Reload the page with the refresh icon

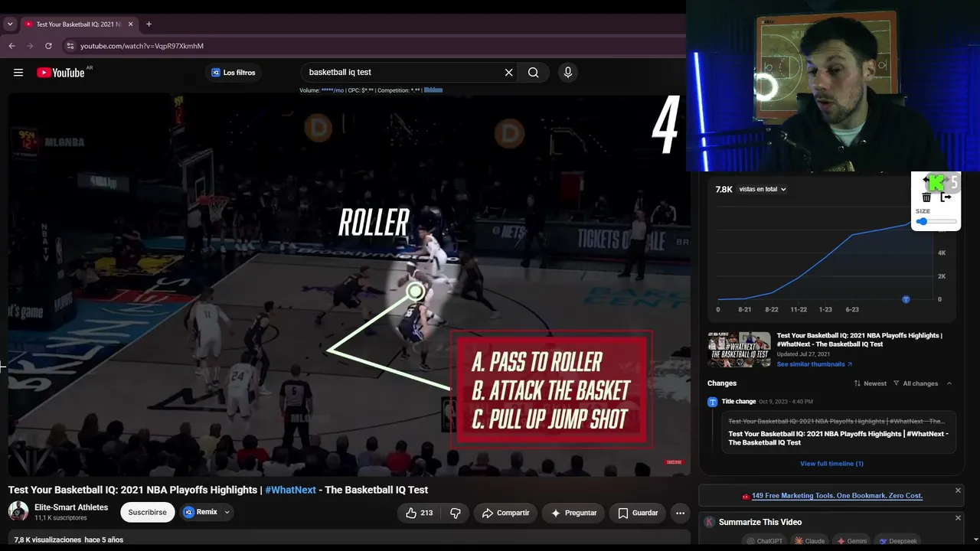[48, 46]
